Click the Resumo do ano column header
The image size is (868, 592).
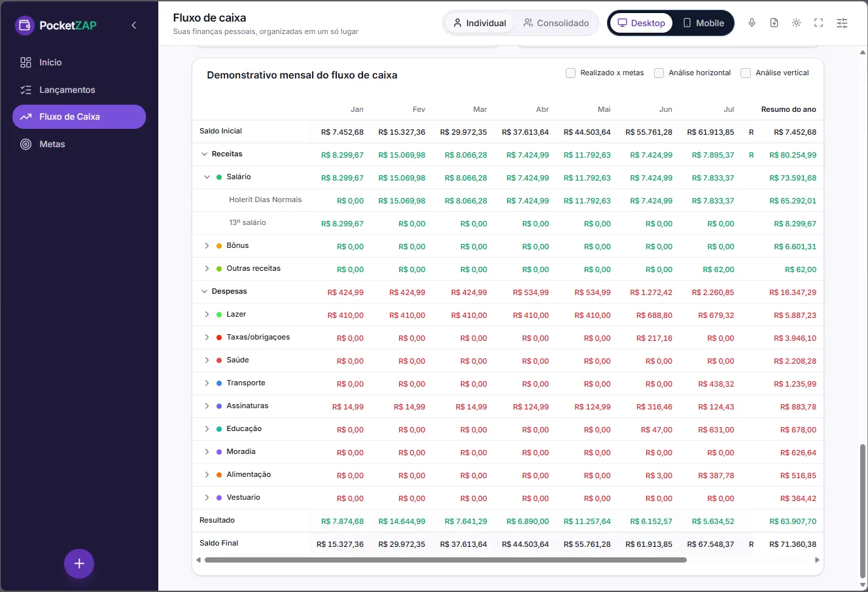(x=789, y=109)
